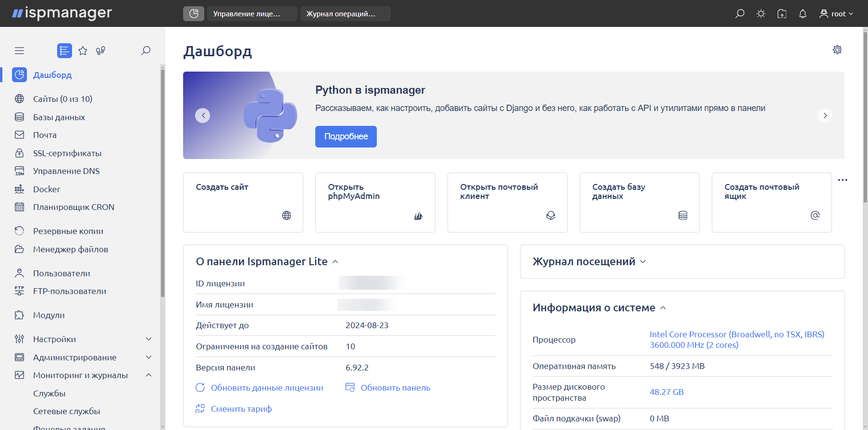868x430 pixels.
Task: Expand Администрирование menu chevron
Action: coord(149,357)
